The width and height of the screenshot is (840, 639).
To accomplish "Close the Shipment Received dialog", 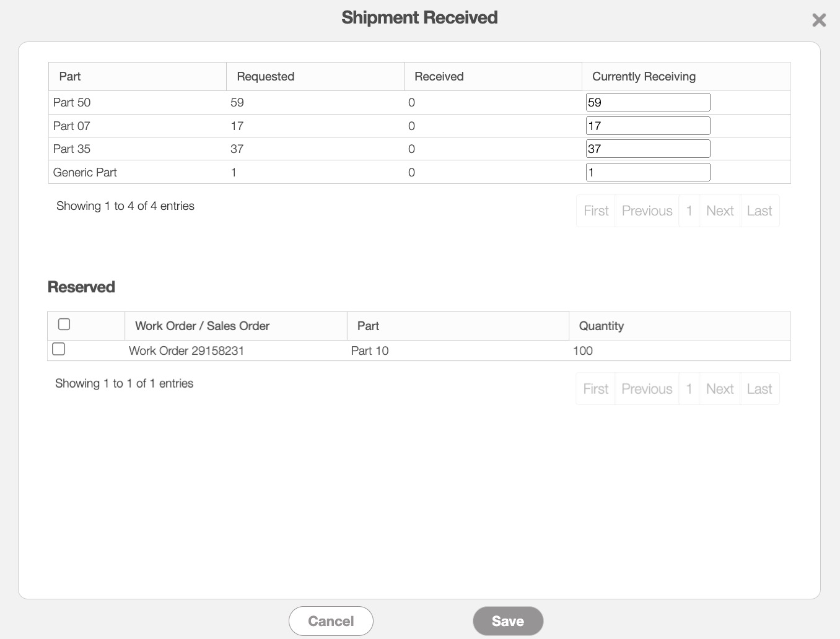I will pos(819,20).
